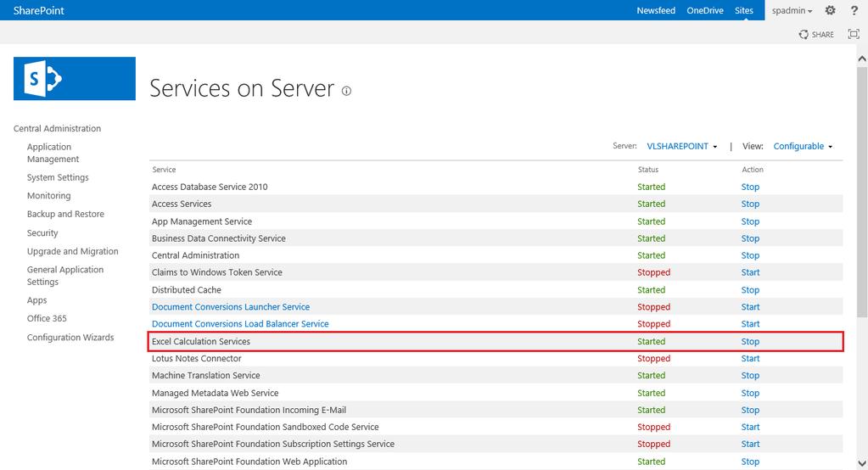This screenshot has width=868, height=470.
Task: Open Application Management in sidebar
Action: tap(53, 153)
